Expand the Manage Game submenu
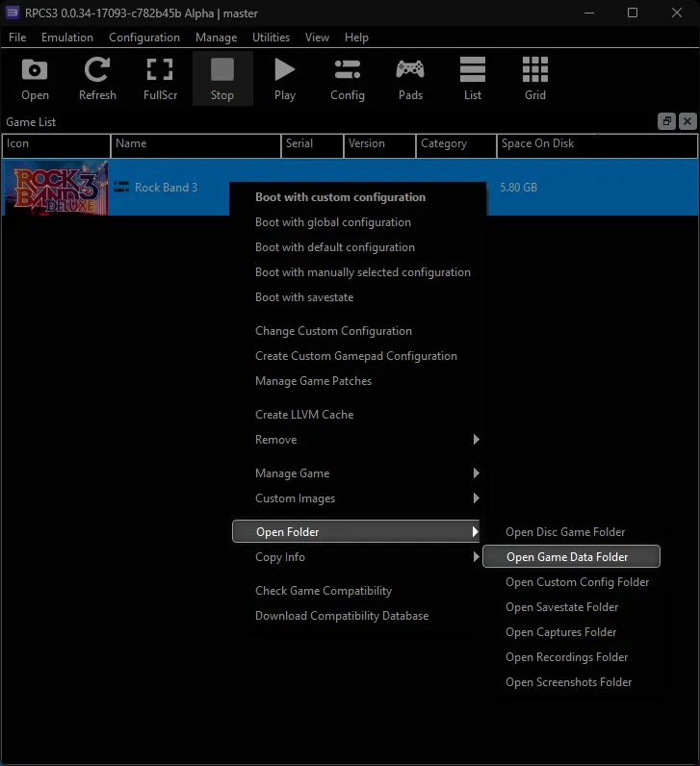700x766 pixels. (x=357, y=472)
